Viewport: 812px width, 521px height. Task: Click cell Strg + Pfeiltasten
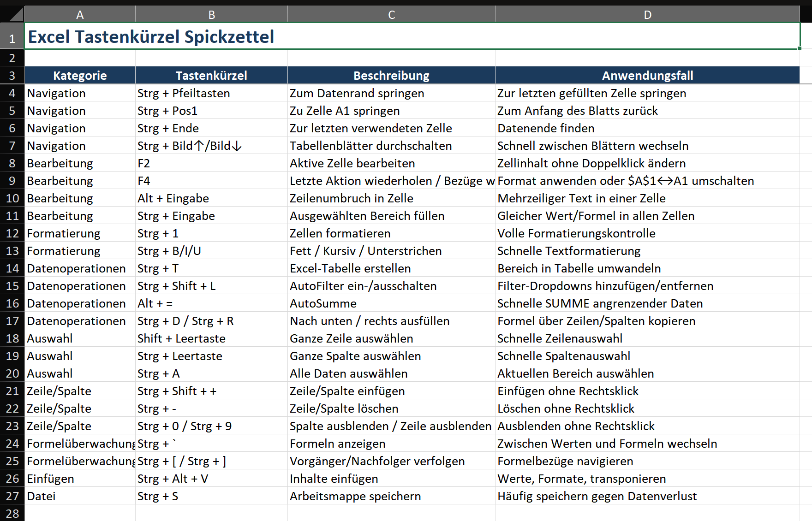211,93
